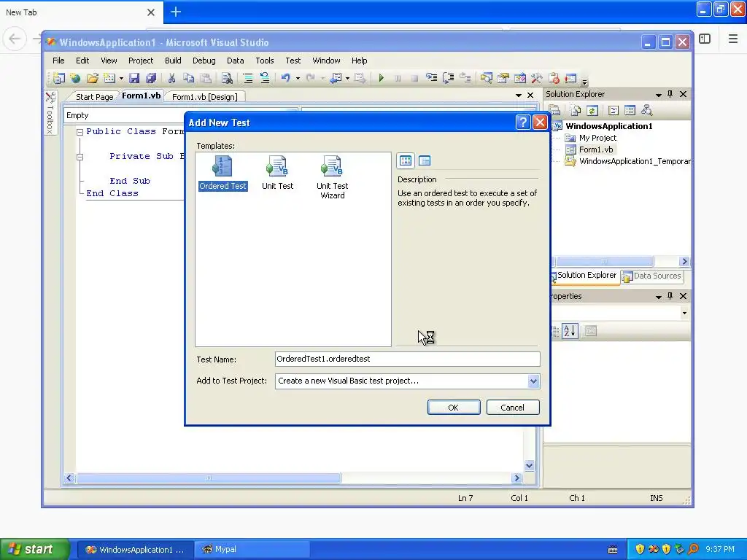Click the Cut scissors icon

click(171, 78)
